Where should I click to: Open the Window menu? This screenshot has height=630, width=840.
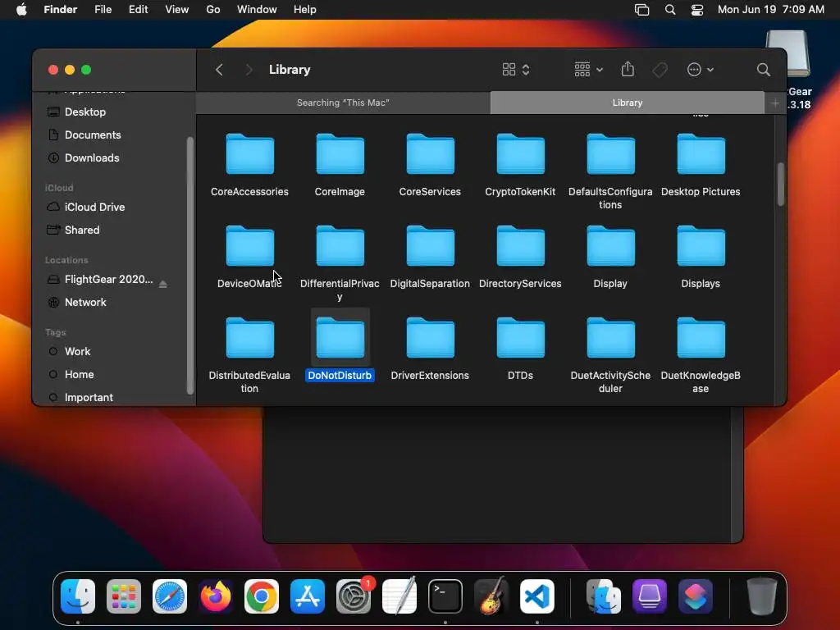[257, 10]
